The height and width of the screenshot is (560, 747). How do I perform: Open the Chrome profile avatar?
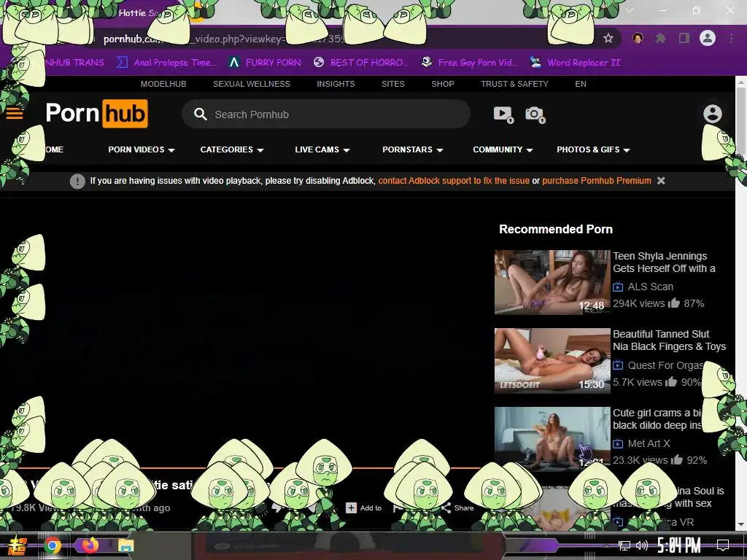click(708, 38)
